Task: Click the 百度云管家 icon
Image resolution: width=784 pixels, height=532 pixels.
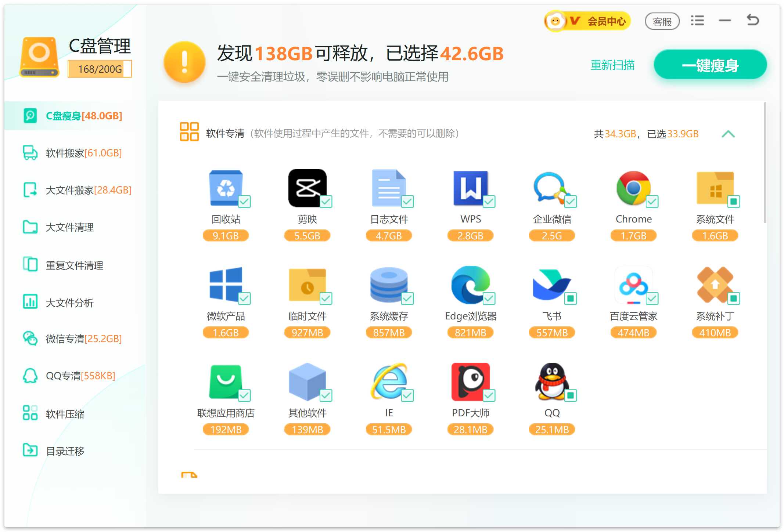Action: click(633, 285)
